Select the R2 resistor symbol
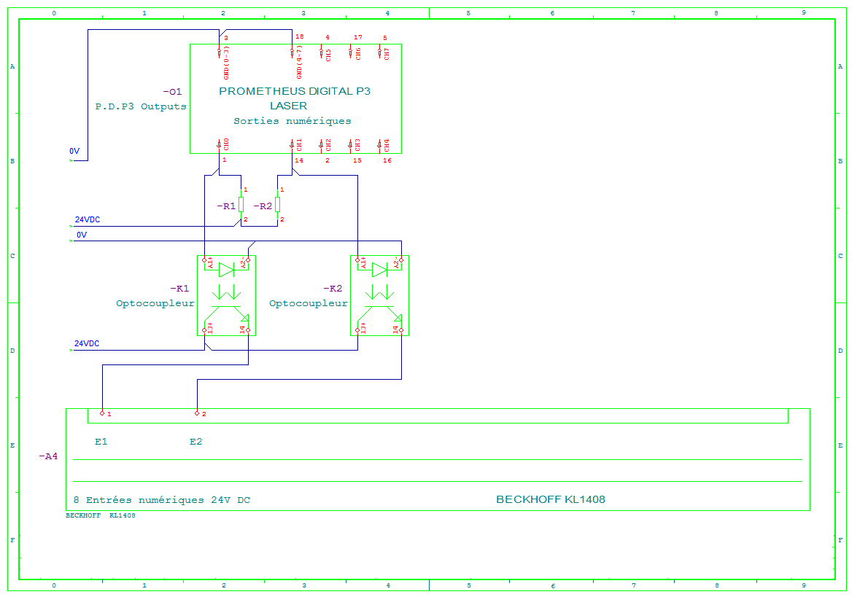Image resolution: width=868 pixels, height=605 pixels. coord(277,205)
